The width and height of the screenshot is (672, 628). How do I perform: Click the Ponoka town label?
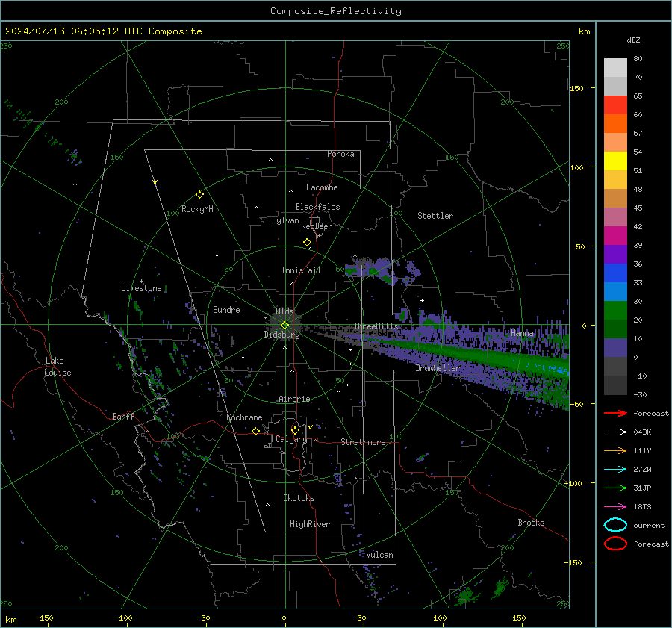click(x=340, y=154)
